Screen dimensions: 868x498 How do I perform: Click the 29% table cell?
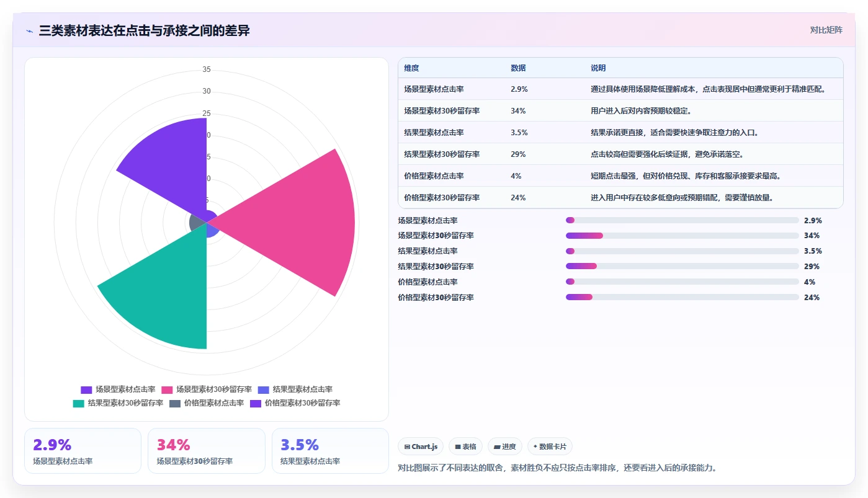[x=518, y=154]
